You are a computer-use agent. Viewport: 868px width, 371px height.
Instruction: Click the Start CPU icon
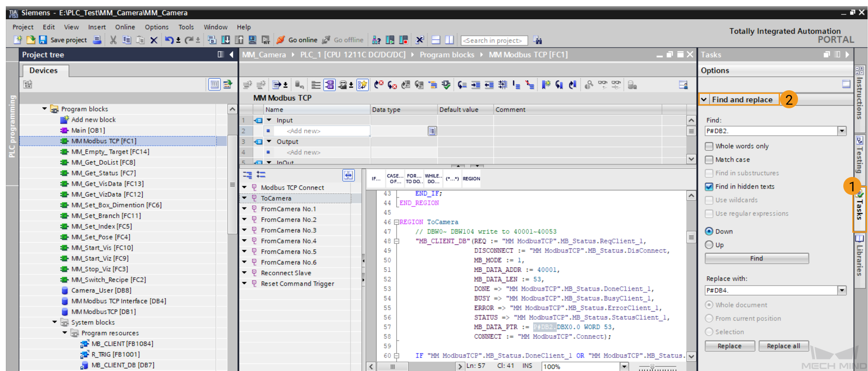coord(390,40)
